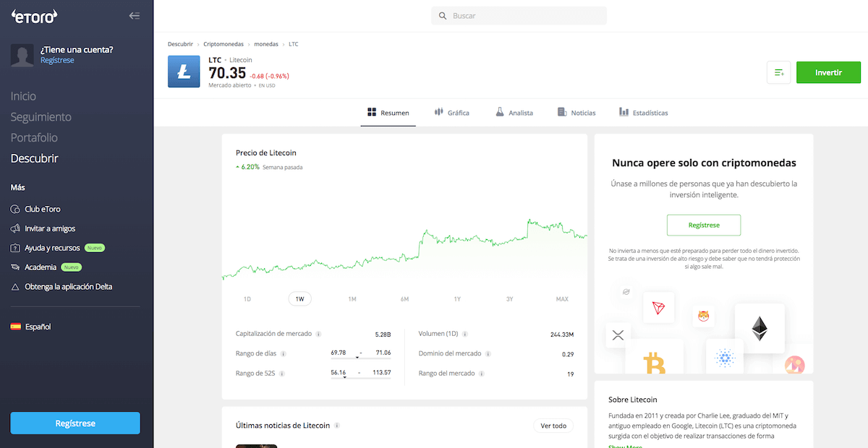Image resolution: width=868 pixels, height=448 pixels.
Task: Select the 1M chart timeframe
Action: click(352, 298)
